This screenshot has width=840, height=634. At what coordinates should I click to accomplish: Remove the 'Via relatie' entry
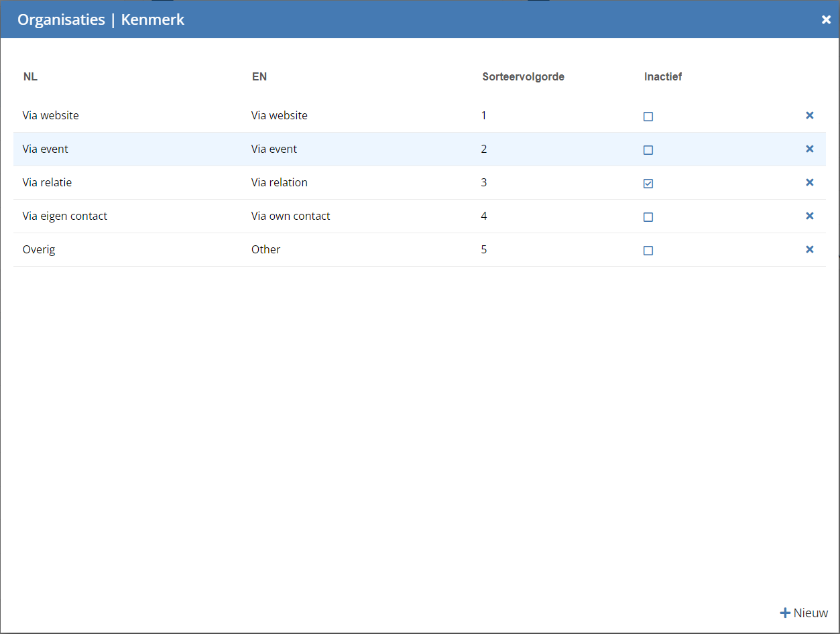pyautogui.click(x=809, y=182)
